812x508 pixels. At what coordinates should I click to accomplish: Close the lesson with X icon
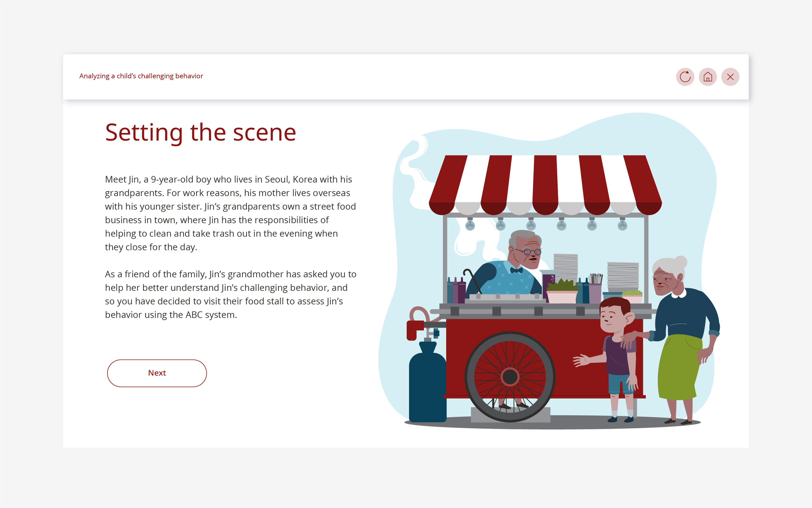point(730,77)
